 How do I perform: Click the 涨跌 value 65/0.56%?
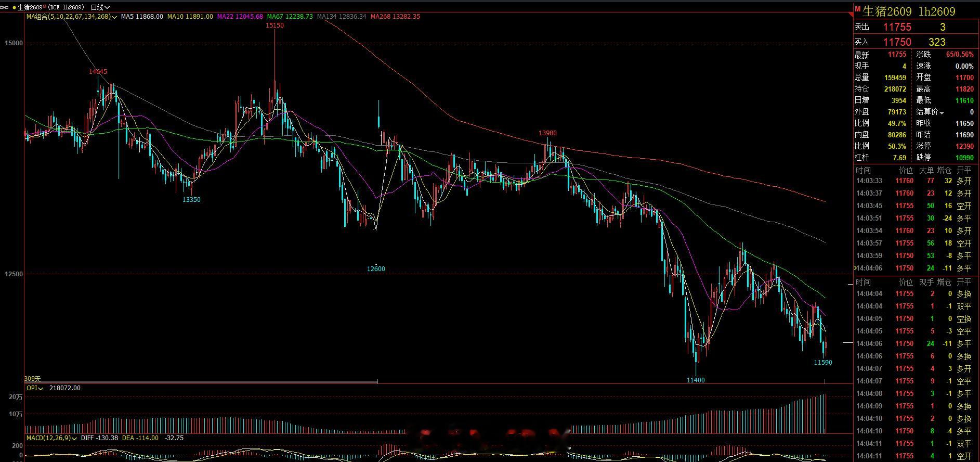[x=960, y=55]
